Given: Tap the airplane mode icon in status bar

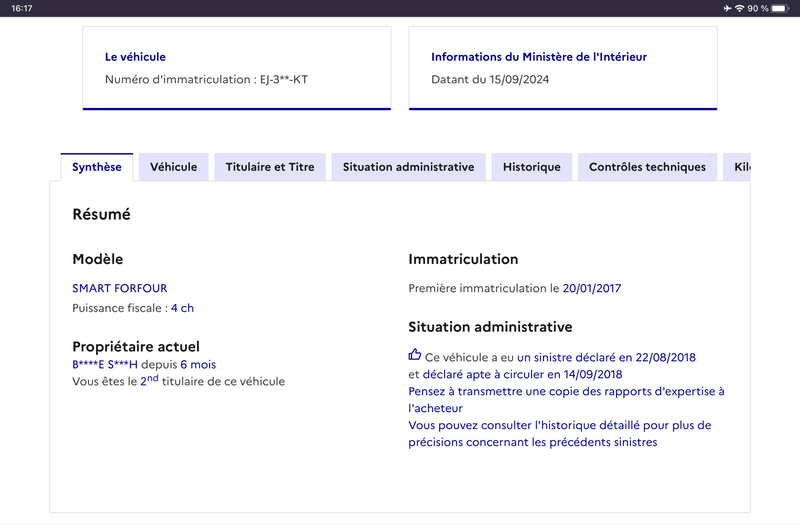Looking at the screenshot, I should click(x=727, y=8).
